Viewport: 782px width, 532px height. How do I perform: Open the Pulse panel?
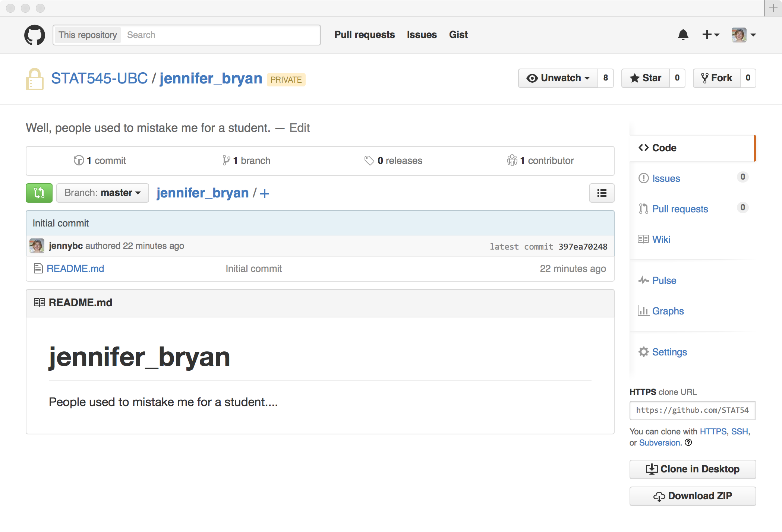click(664, 280)
